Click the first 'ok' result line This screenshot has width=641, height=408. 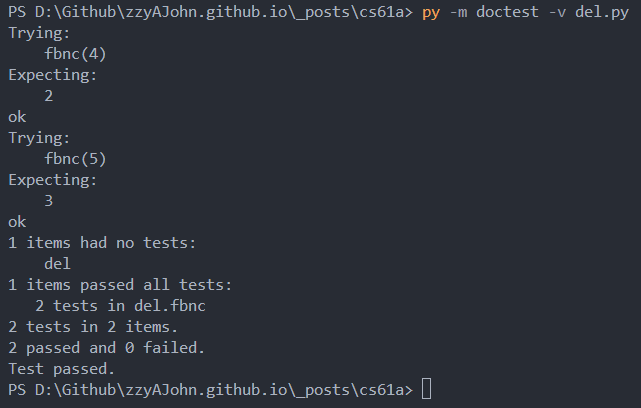click(17, 117)
